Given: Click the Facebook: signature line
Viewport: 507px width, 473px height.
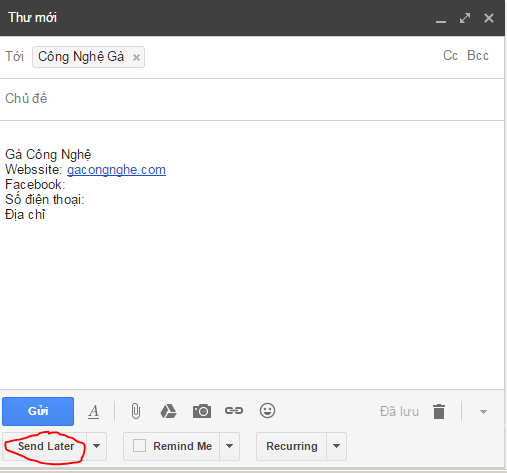Looking at the screenshot, I should pos(35,185).
